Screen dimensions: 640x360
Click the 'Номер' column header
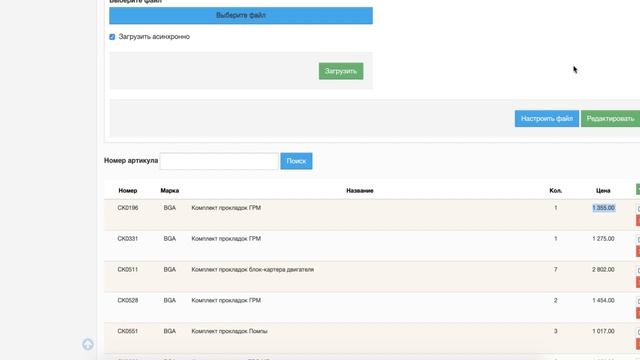128,191
